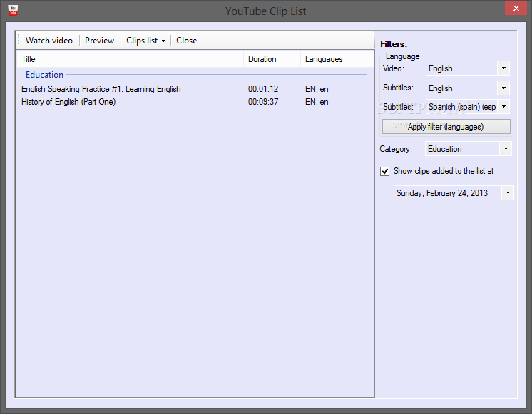Click the Close toolbar button
This screenshot has height=414, width=532.
click(187, 41)
